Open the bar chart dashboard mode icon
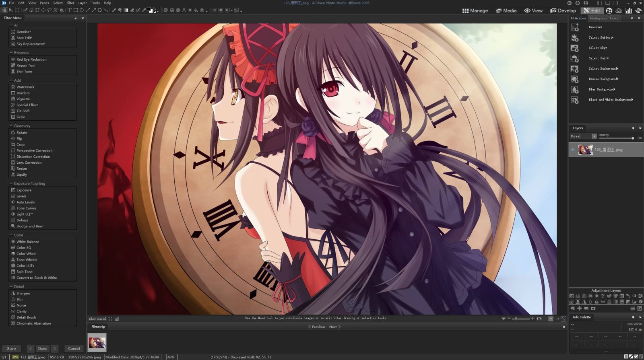644x360 pixels. coord(629,10)
